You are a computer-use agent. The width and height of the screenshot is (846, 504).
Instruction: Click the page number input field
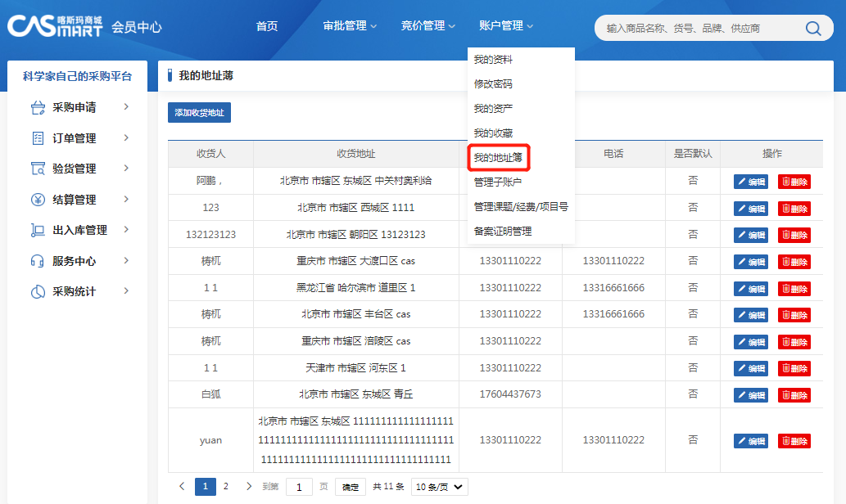(299, 487)
